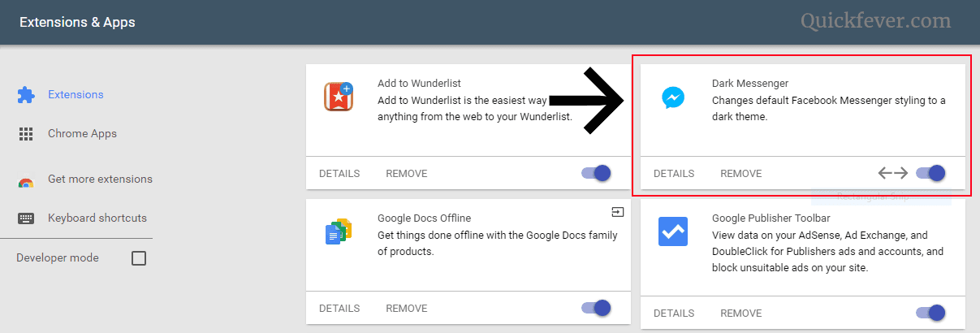Open the Extensions section in sidebar

click(76, 94)
